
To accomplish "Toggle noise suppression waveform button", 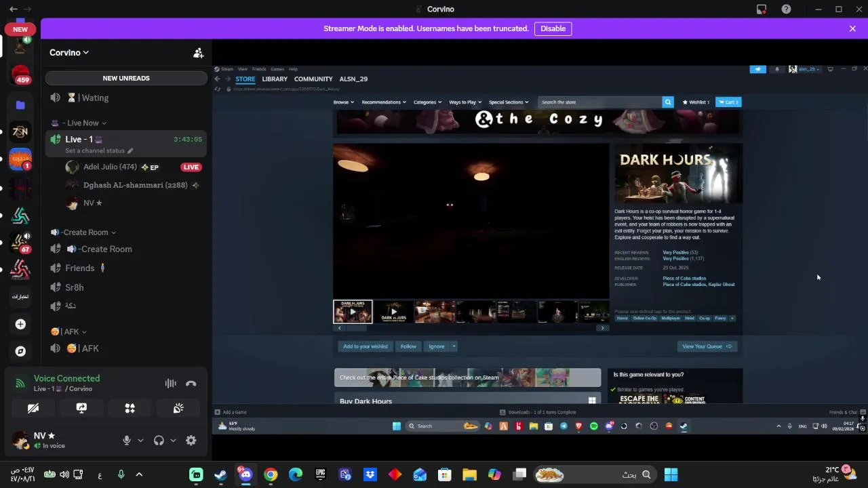I will (170, 384).
